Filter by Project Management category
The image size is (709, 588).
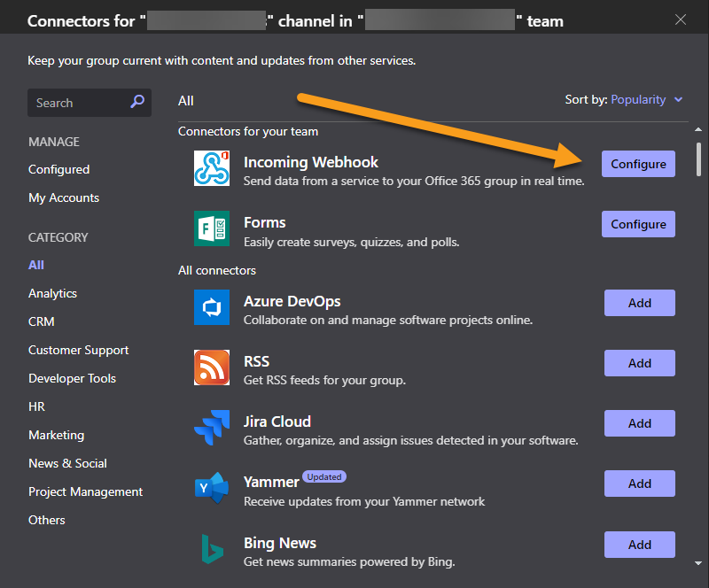(85, 491)
